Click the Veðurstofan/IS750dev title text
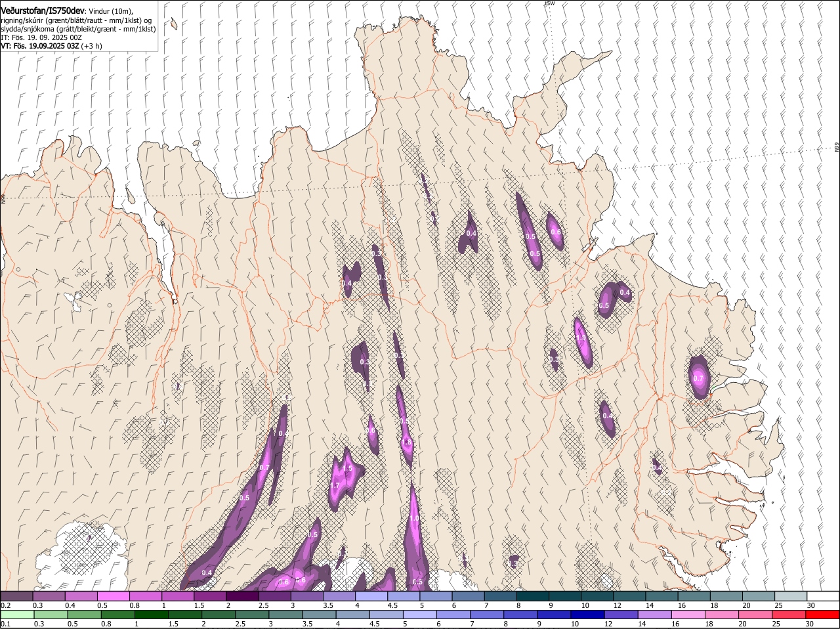Viewport: 840px width, 629px height. [43, 11]
